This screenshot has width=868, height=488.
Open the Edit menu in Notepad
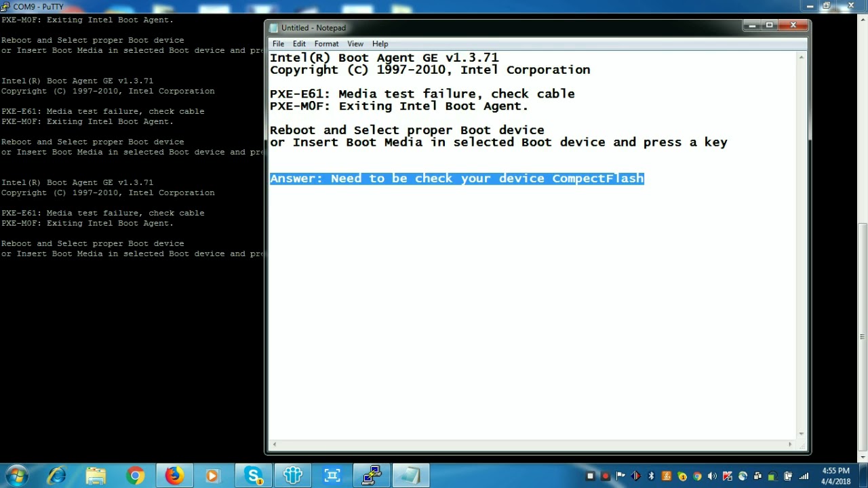[x=299, y=43]
